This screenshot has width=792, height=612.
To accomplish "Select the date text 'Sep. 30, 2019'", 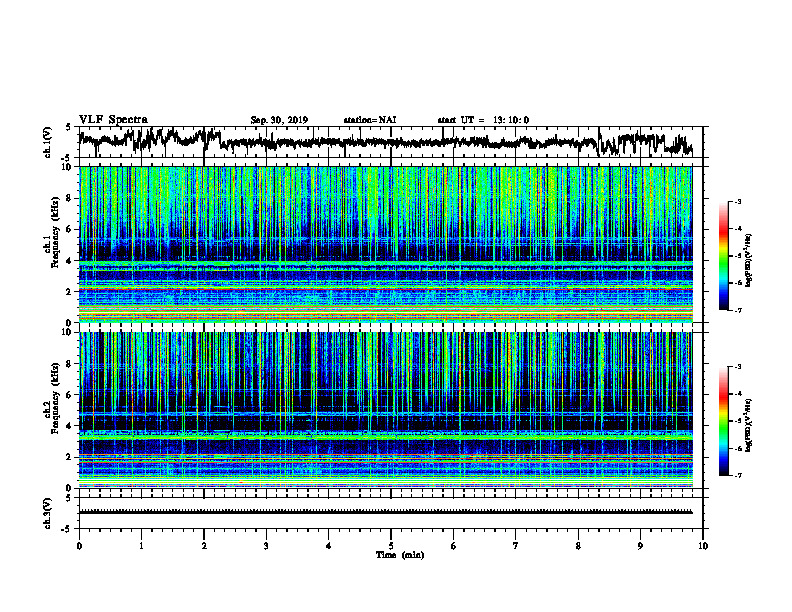I will point(279,120).
